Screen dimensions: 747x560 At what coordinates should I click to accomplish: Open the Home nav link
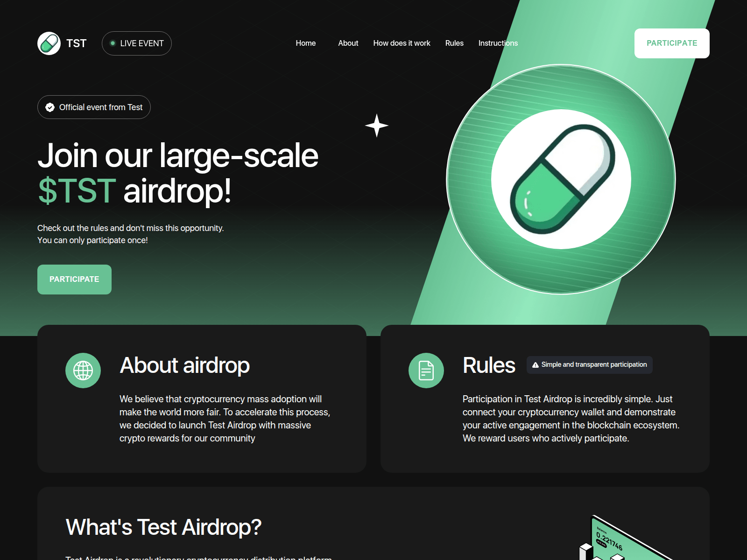[305, 43]
